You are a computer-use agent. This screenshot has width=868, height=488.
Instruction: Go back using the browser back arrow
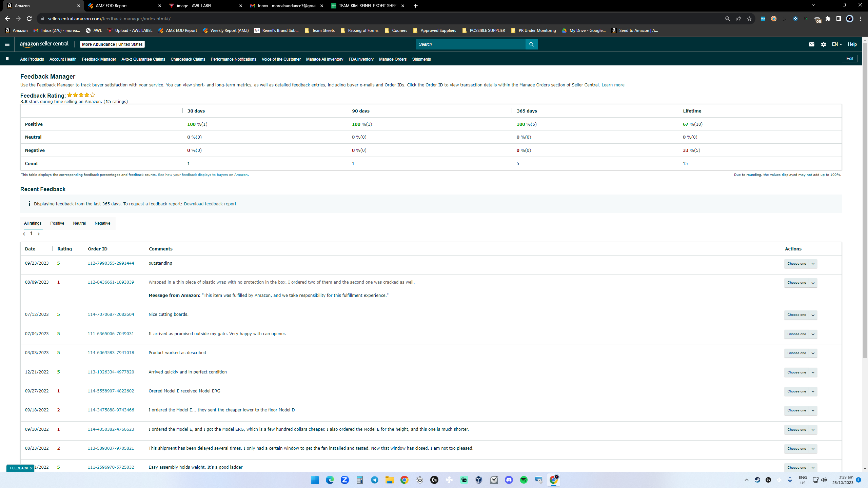click(x=7, y=19)
